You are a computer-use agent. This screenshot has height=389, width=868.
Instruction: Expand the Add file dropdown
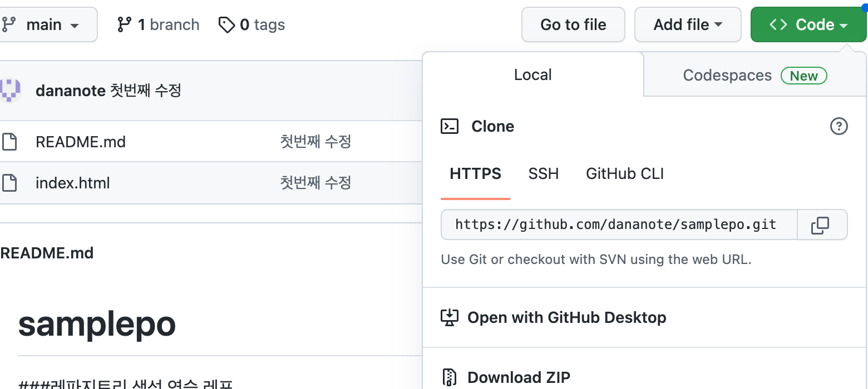coord(688,24)
